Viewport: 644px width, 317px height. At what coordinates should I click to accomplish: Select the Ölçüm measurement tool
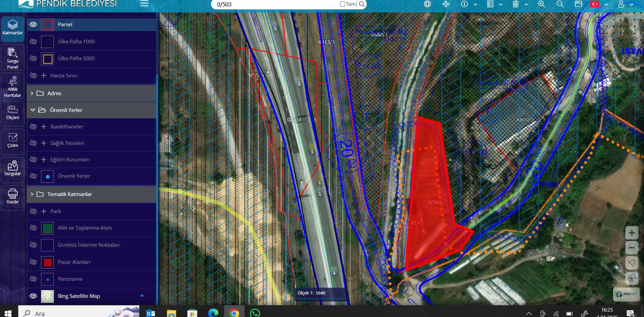[12, 113]
